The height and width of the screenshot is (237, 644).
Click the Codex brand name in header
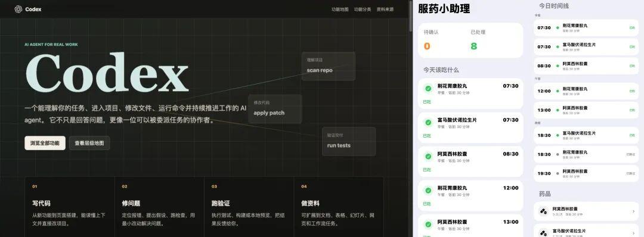(33, 9)
